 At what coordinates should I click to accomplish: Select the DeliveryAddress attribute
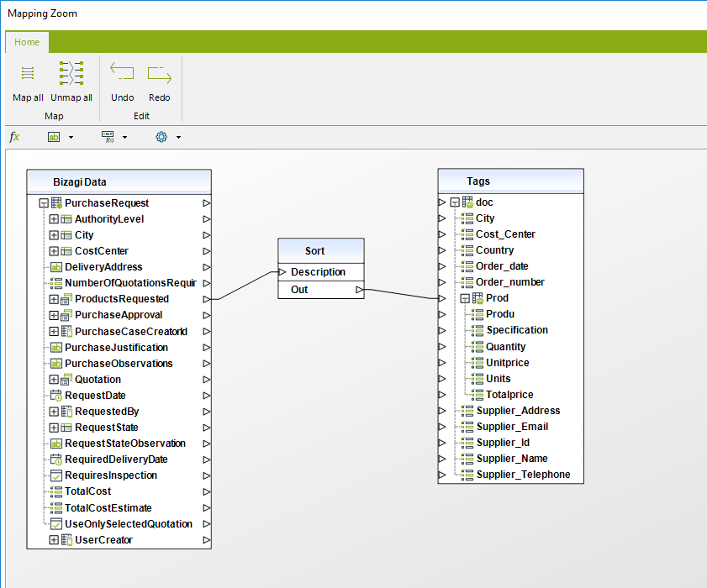(103, 267)
